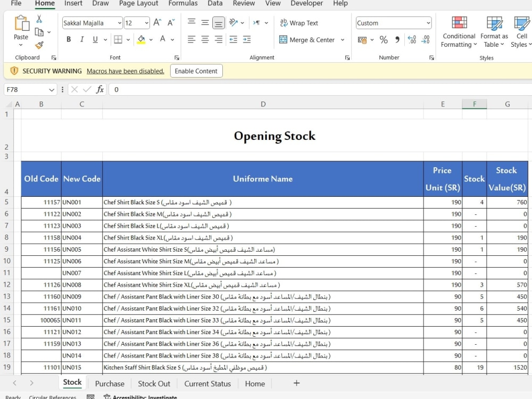532x399 pixels.
Task: Click the Name Box showing F78
Action: (26, 89)
